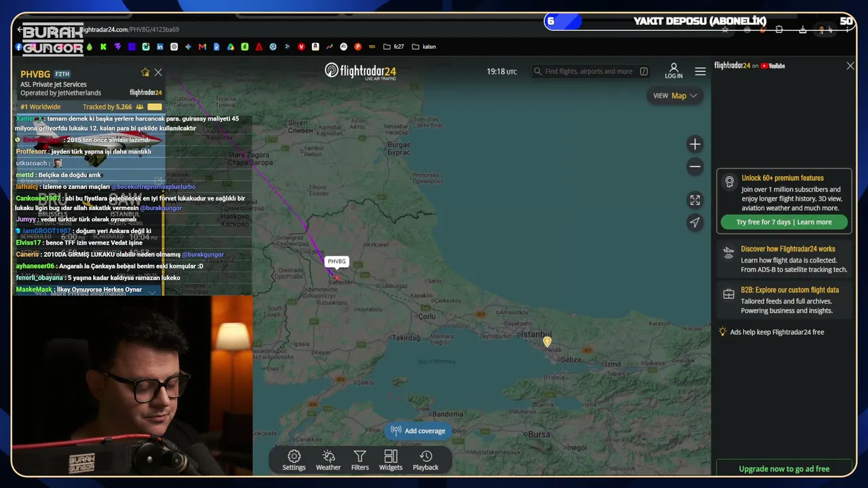Screen dimensions: 868x488
Task: Open the Amazon bookmark
Action: pyautogui.click(x=315, y=47)
